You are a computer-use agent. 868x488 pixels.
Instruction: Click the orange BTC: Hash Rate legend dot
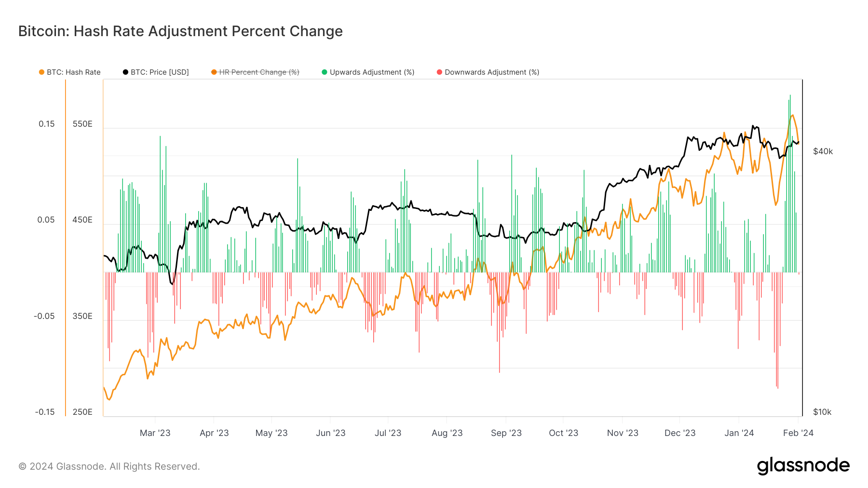tap(41, 72)
